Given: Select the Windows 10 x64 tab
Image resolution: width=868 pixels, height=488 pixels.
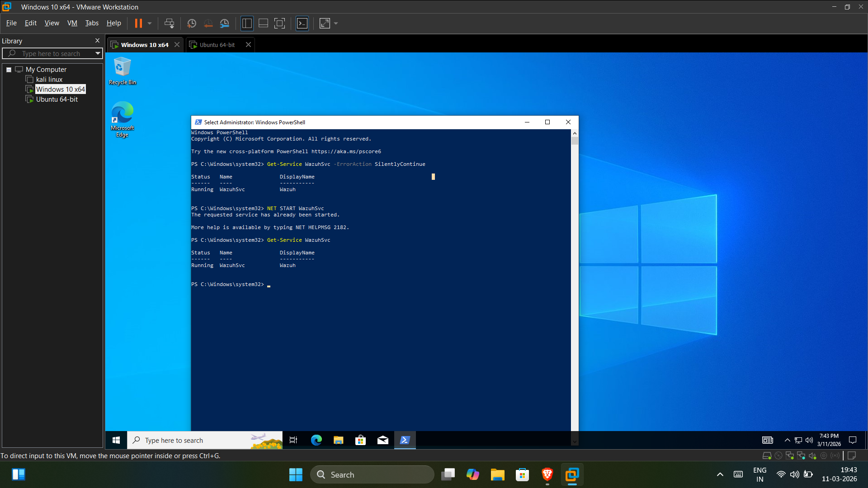Looking at the screenshot, I should (x=145, y=45).
